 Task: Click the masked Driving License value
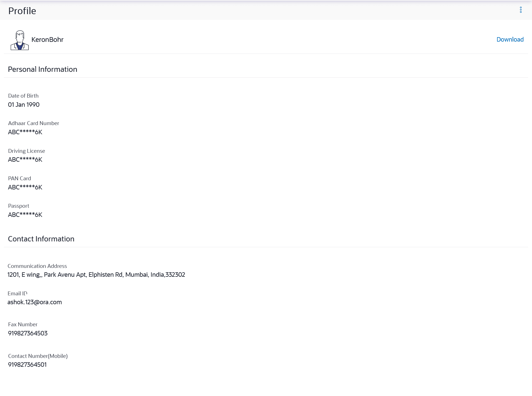[x=25, y=160]
